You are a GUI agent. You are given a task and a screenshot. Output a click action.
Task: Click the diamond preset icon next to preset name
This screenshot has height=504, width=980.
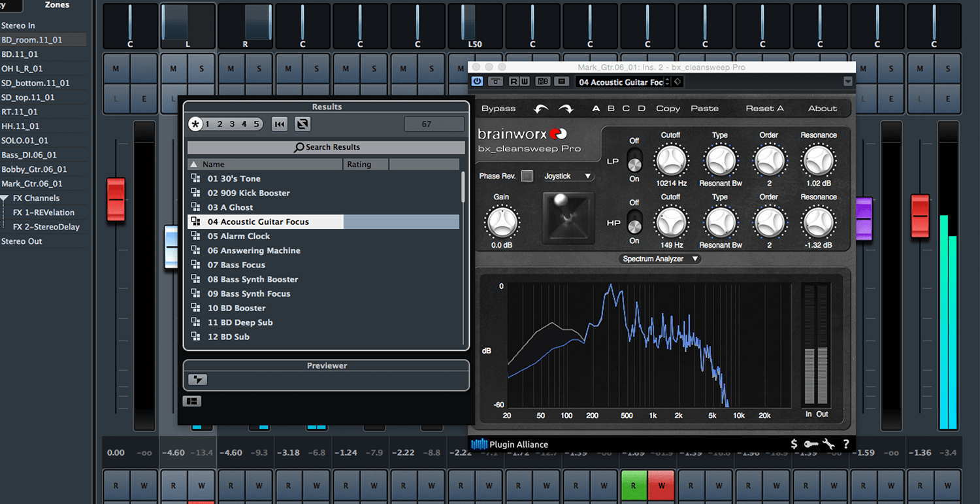click(678, 82)
